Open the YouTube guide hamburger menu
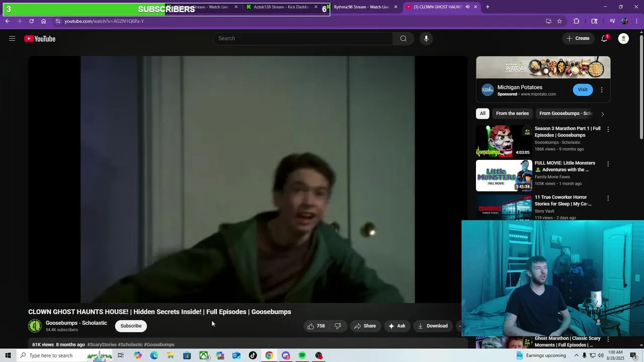The height and width of the screenshot is (362, 644). point(12,39)
